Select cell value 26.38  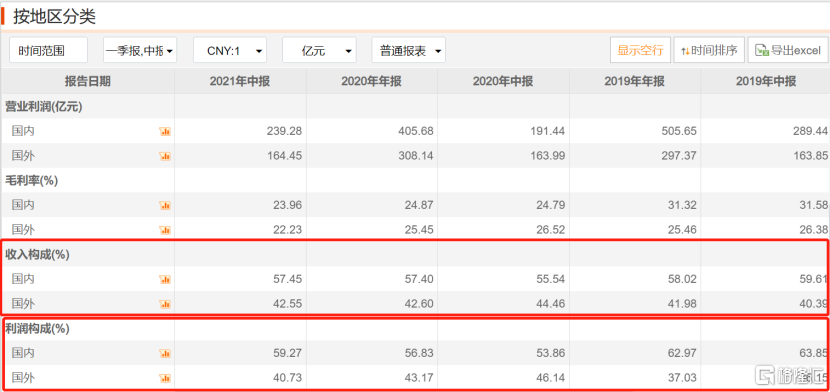(x=814, y=230)
